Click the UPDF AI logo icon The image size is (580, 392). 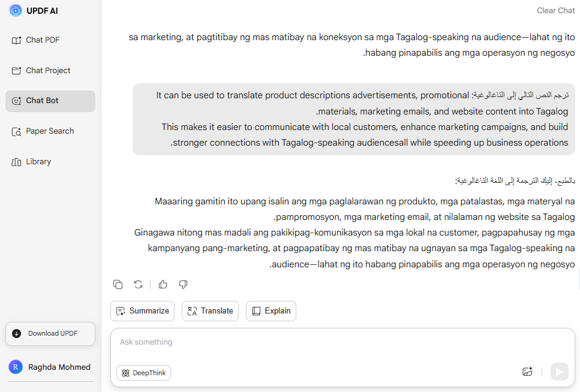[x=16, y=10]
